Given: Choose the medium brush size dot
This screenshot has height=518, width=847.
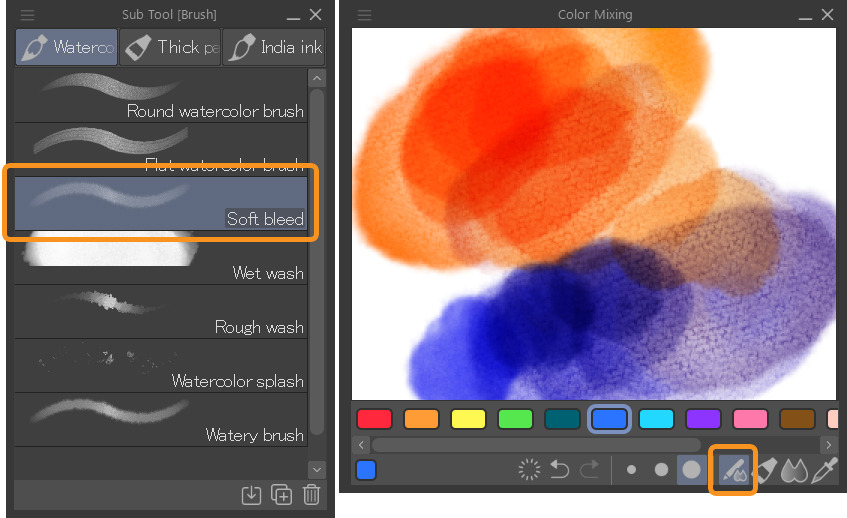Looking at the screenshot, I should point(661,470).
